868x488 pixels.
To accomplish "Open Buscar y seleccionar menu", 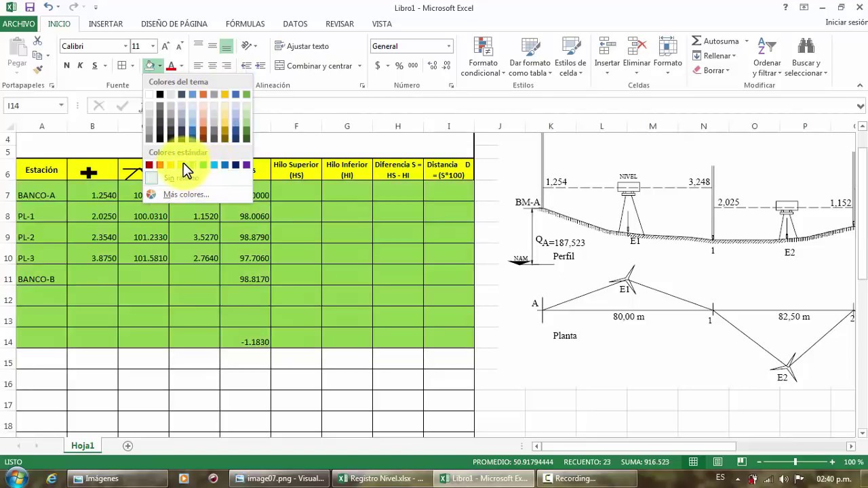I will 806,57.
